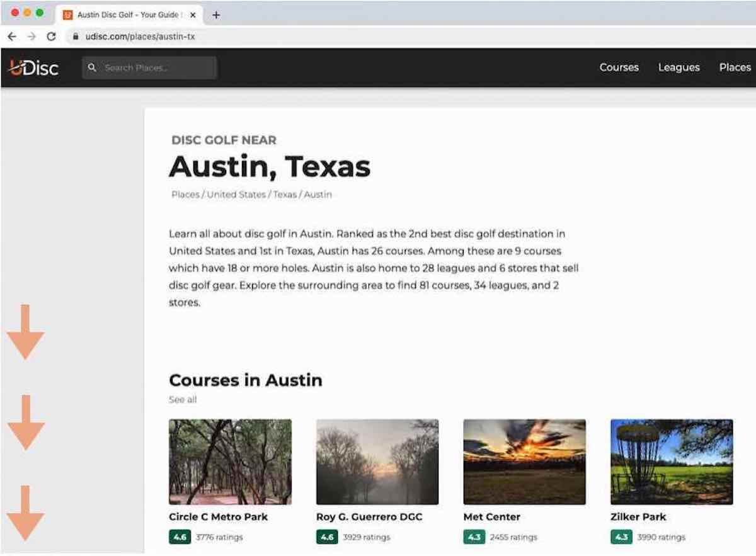756x556 pixels.
Task: Follow the Austin breadcrumb link
Action: tap(318, 195)
